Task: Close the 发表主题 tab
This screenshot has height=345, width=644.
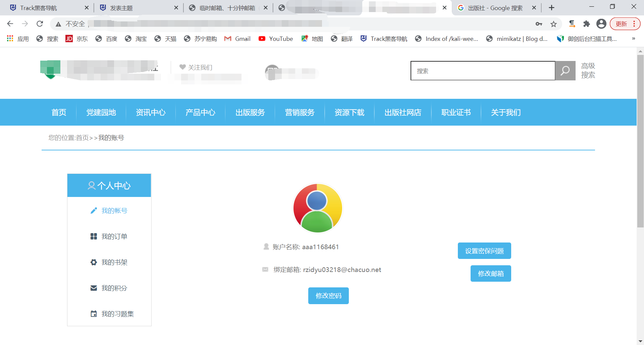Action: pyautogui.click(x=176, y=8)
